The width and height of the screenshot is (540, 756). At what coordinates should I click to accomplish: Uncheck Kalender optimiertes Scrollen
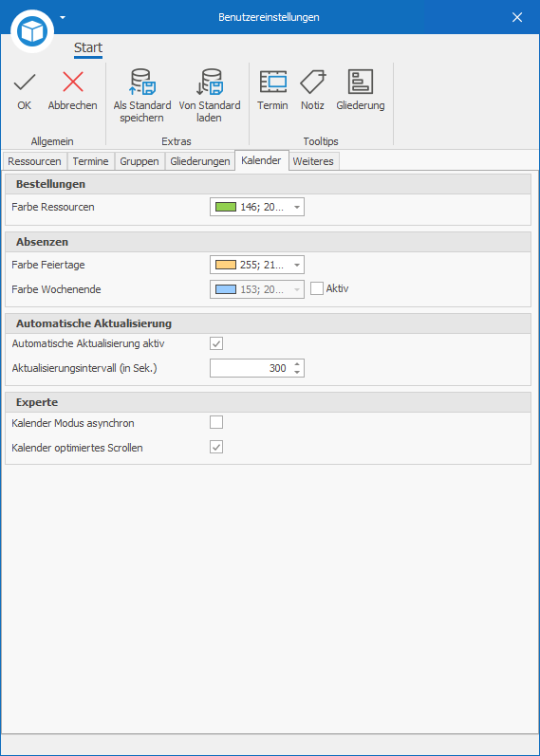point(216,448)
